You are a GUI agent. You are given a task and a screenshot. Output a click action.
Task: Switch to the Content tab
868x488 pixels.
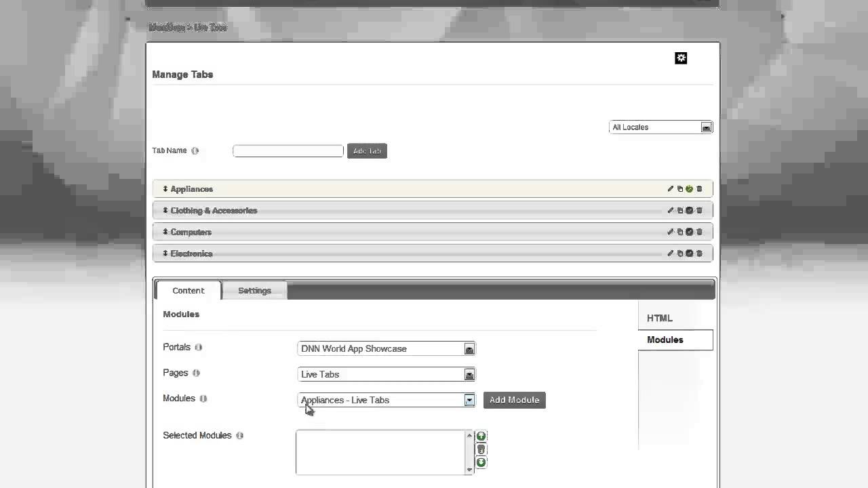click(x=188, y=290)
